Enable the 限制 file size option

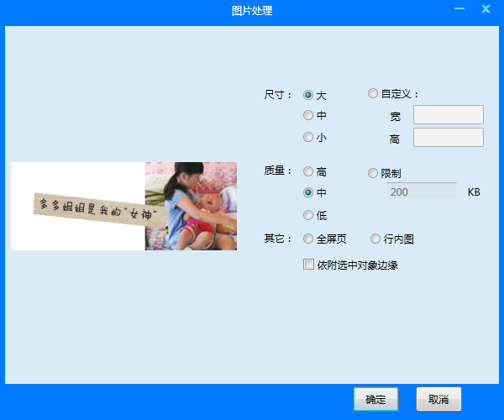click(x=374, y=173)
